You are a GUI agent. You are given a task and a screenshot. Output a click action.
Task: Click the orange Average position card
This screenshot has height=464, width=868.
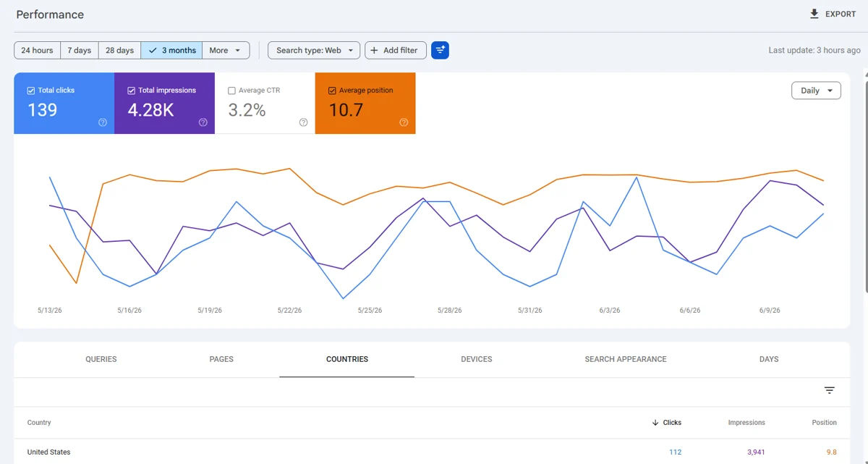coord(365,103)
